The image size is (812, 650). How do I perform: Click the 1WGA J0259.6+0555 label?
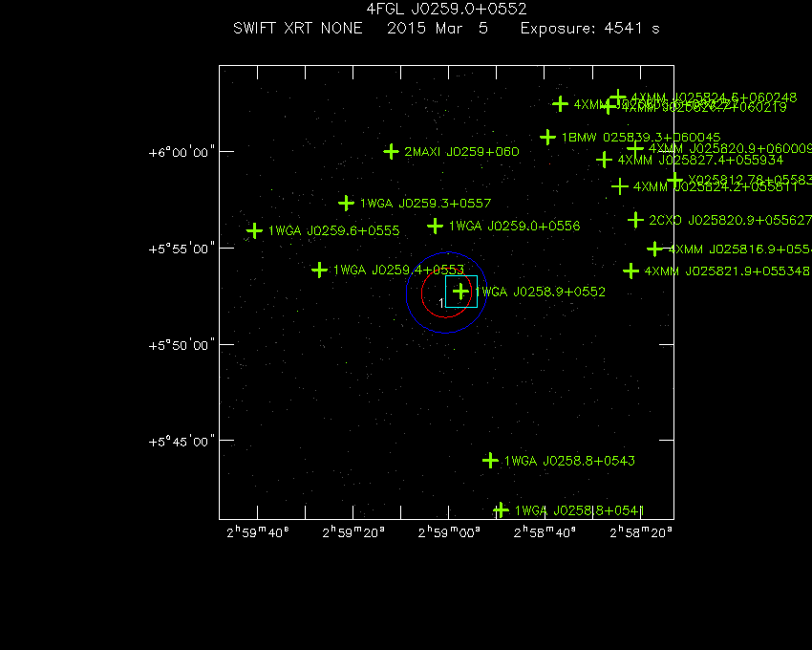[334, 230]
